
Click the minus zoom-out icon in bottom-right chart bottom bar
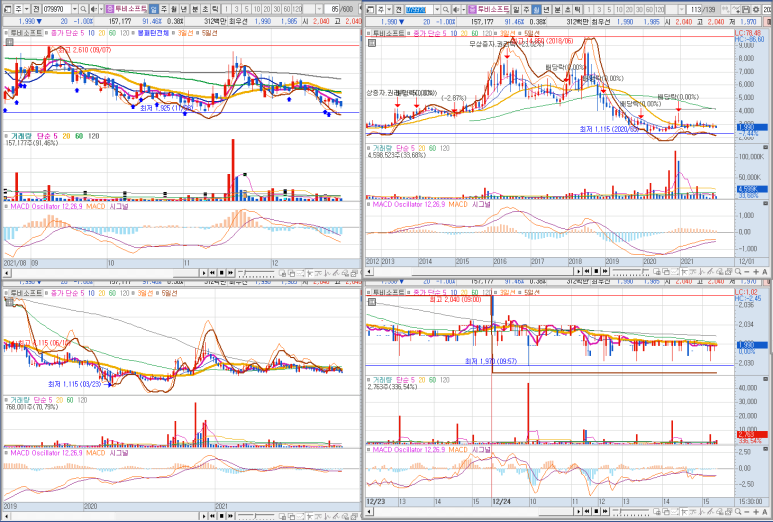pos(747,512)
